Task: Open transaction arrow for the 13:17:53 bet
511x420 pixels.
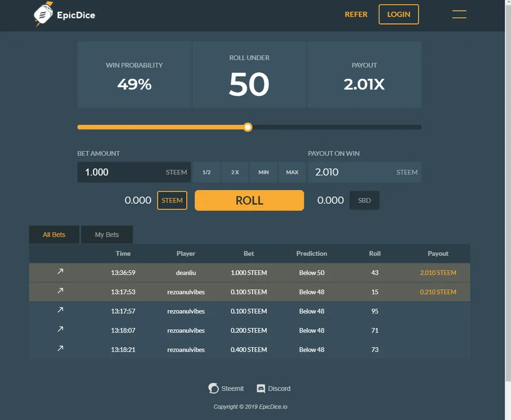Action: tap(60, 291)
